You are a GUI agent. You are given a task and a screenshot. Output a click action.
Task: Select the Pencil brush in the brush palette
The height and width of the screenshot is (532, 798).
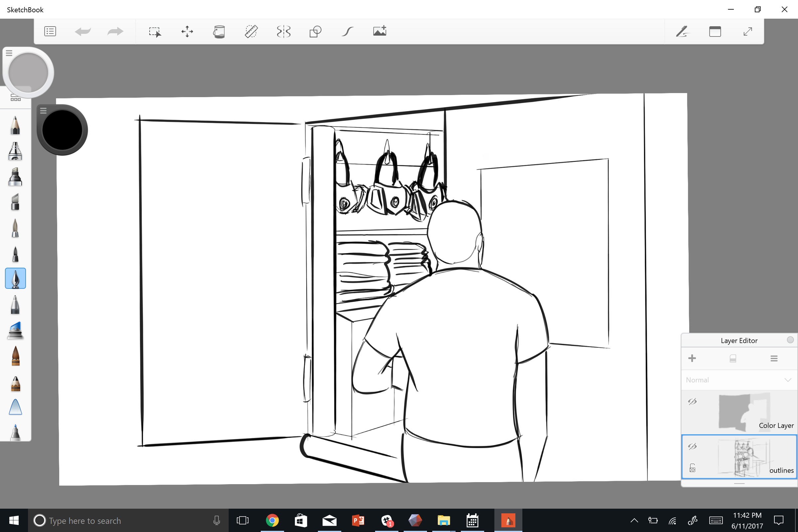click(15, 126)
